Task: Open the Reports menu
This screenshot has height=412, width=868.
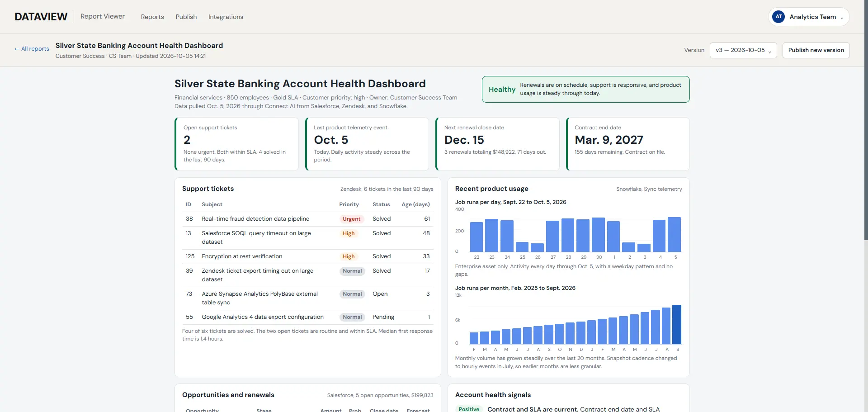Action: [x=152, y=17]
